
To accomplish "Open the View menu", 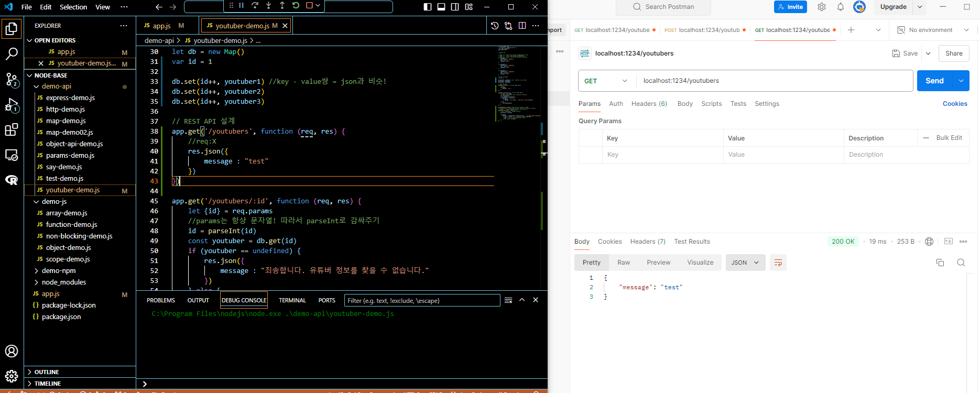I will 103,7.
